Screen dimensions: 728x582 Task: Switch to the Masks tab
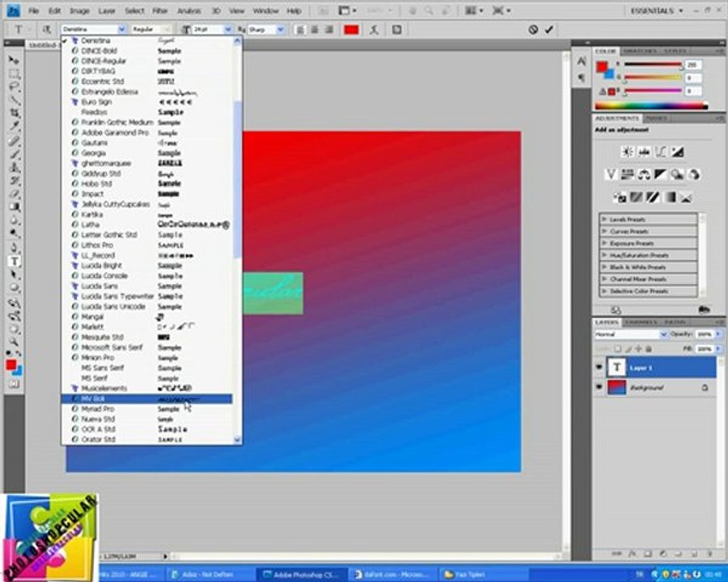tap(657, 118)
